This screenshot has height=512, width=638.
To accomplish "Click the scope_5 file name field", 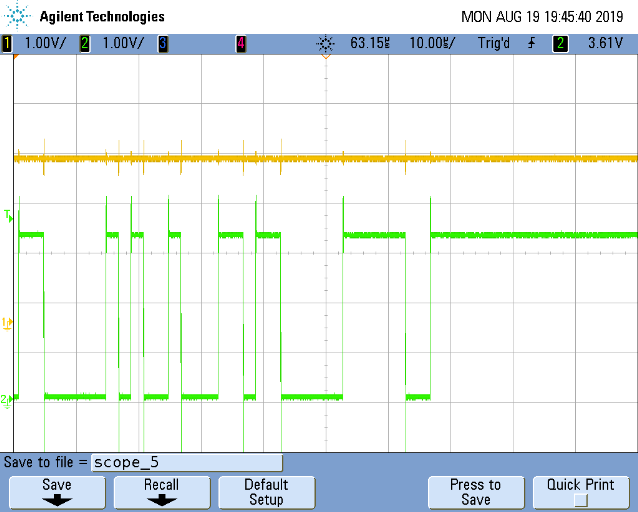I will point(187,463).
